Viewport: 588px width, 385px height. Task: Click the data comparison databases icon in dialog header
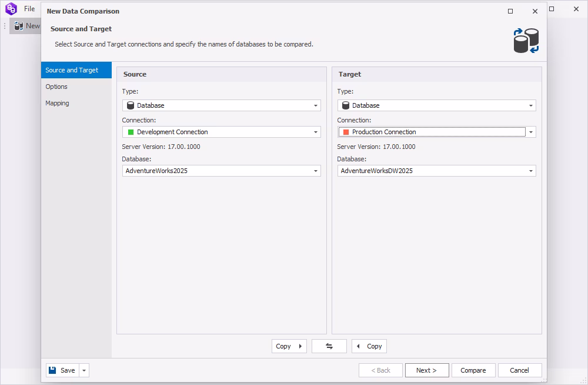pos(526,41)
